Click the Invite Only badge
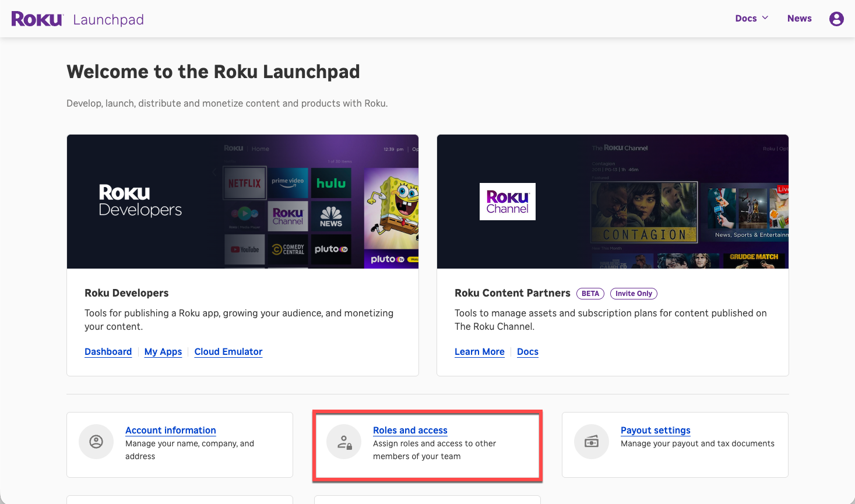 634,294
